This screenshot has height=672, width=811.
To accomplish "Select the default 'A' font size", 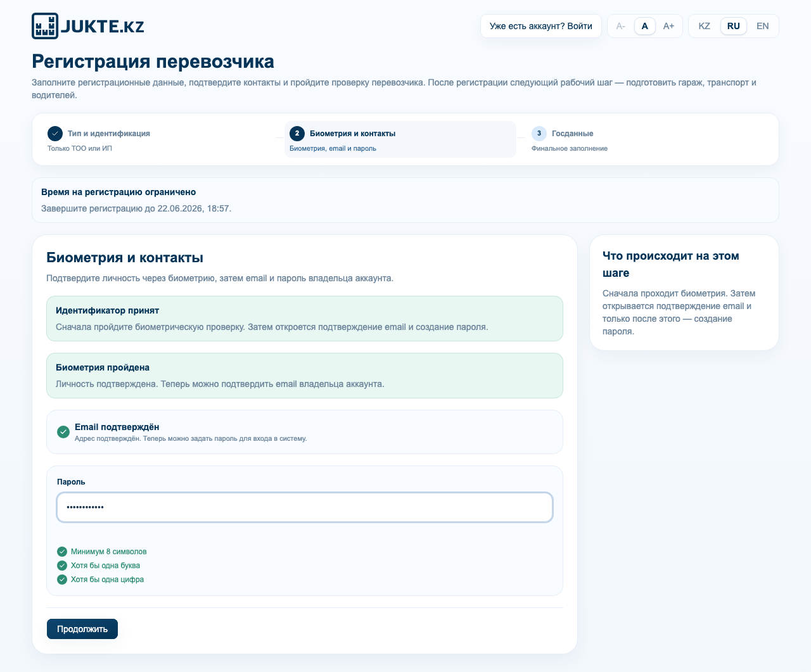I will [x=645, y=26].
